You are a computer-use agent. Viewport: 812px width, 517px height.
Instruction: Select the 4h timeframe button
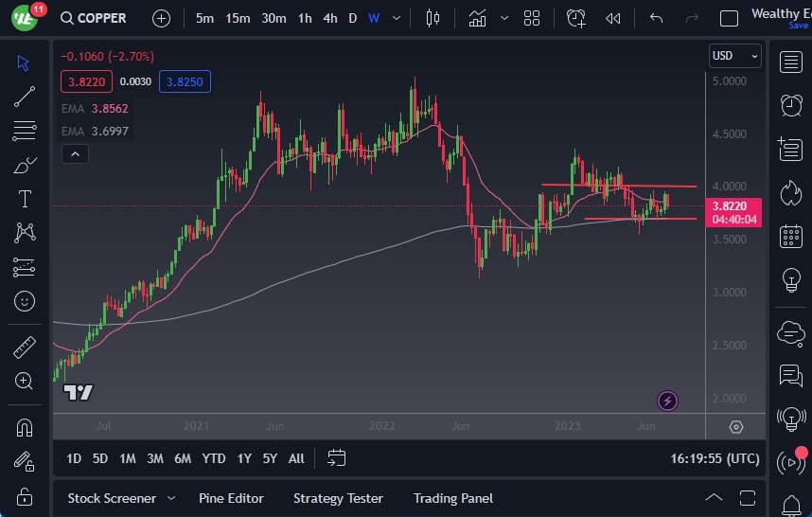pos(329,18)
